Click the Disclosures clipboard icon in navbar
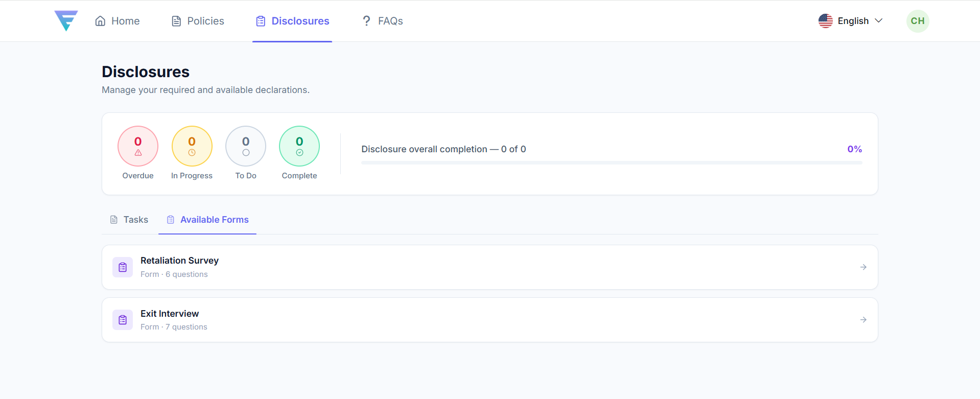 261,21
